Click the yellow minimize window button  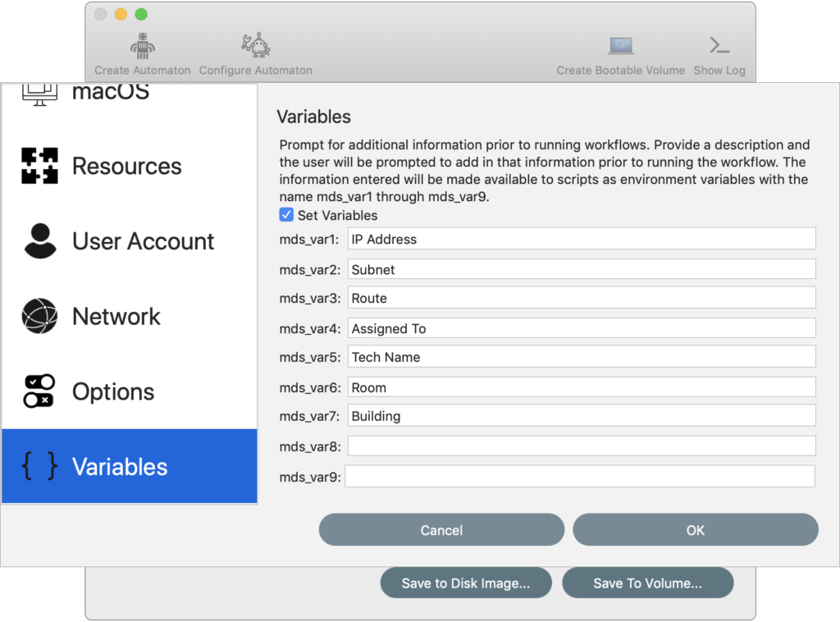point(121,15)
